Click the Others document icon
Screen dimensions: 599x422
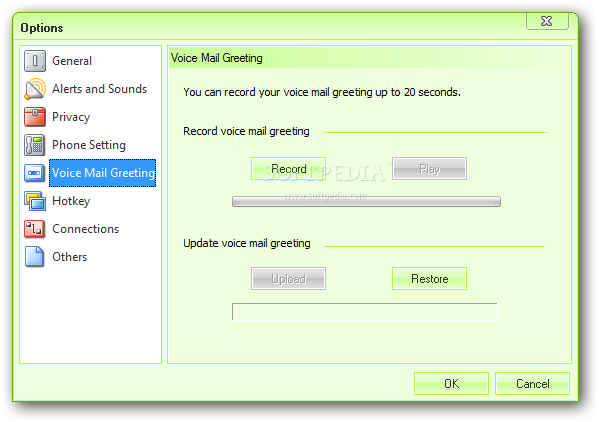click(34, 256)
